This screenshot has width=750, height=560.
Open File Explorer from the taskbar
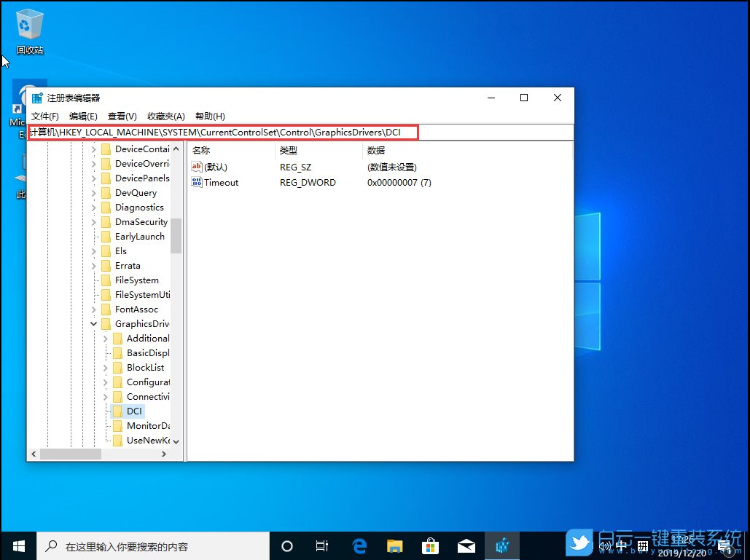point(394,545)
